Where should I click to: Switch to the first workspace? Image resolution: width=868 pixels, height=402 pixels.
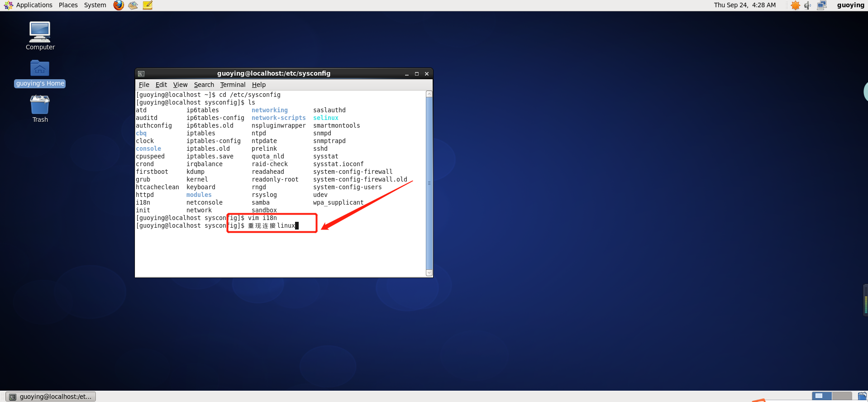(x=822, y=396)
